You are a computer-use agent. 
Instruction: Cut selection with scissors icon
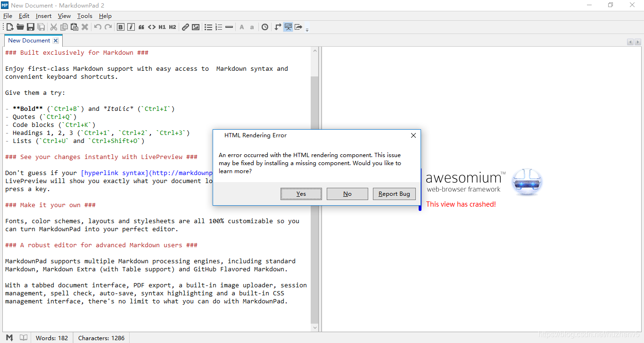(54, 27)
